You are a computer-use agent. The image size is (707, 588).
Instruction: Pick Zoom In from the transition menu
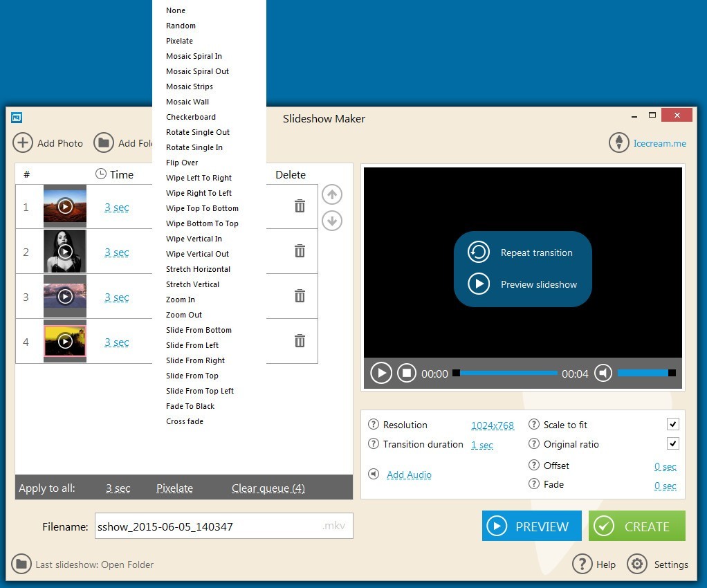coord(180,300)
